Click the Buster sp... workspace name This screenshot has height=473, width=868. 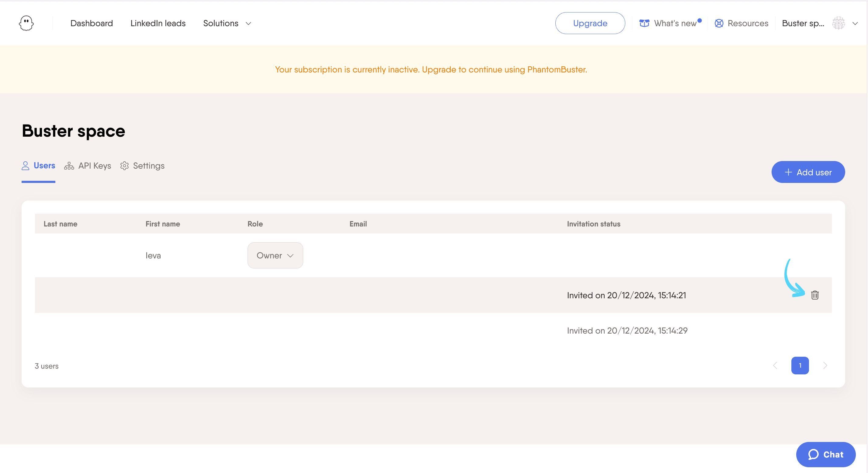[x=803, y=23]
